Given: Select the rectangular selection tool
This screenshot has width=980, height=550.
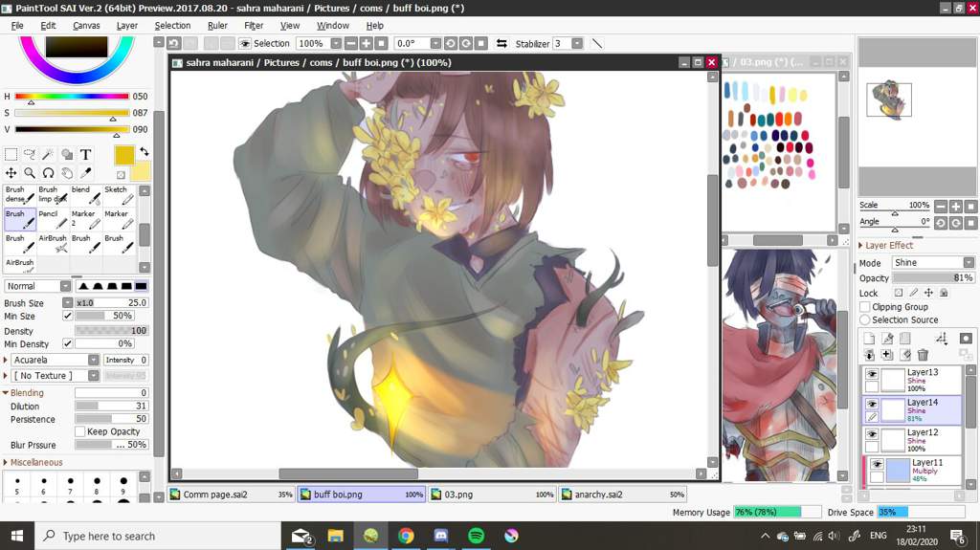Looking at the screenshot, I should (11, 154).
